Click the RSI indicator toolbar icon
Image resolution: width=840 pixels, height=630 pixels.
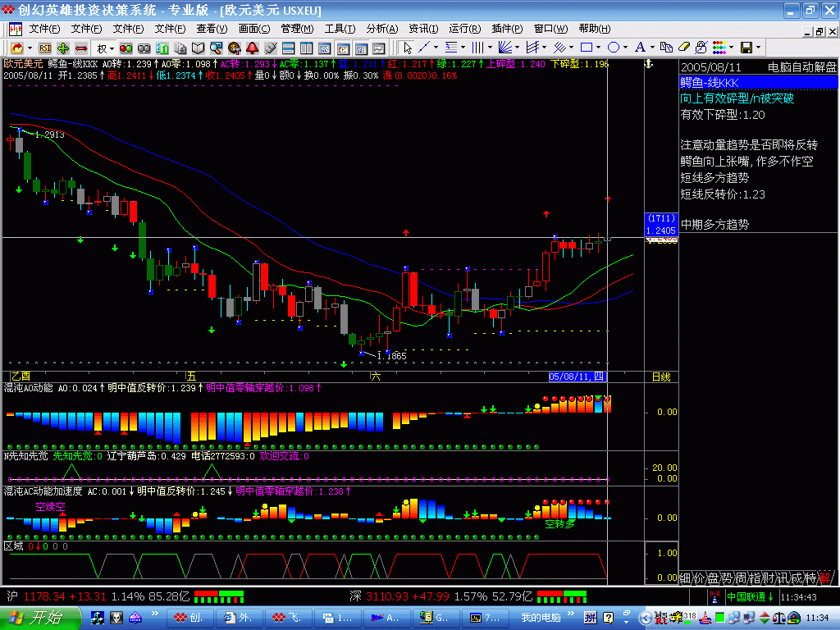click(45, 48)
